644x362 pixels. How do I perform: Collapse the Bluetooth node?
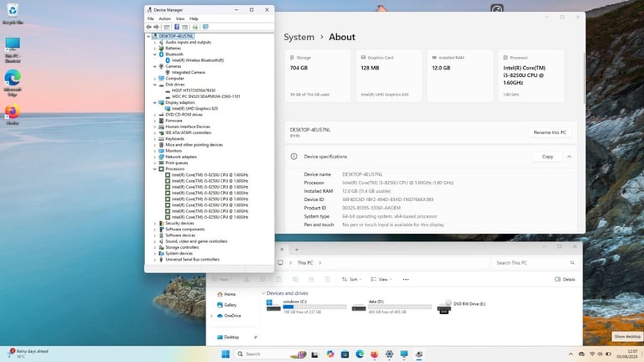(155, 54)
